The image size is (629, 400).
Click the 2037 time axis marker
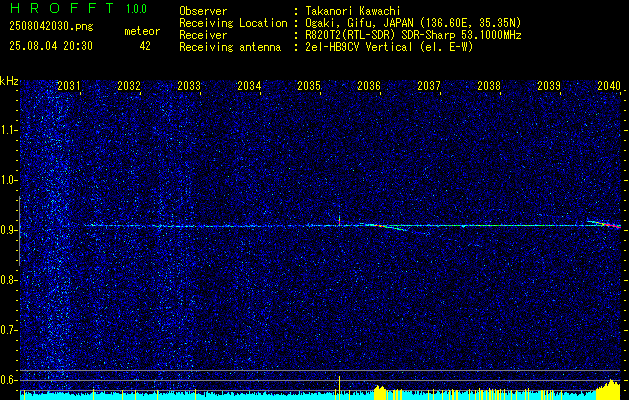click(x=429, y=85)
